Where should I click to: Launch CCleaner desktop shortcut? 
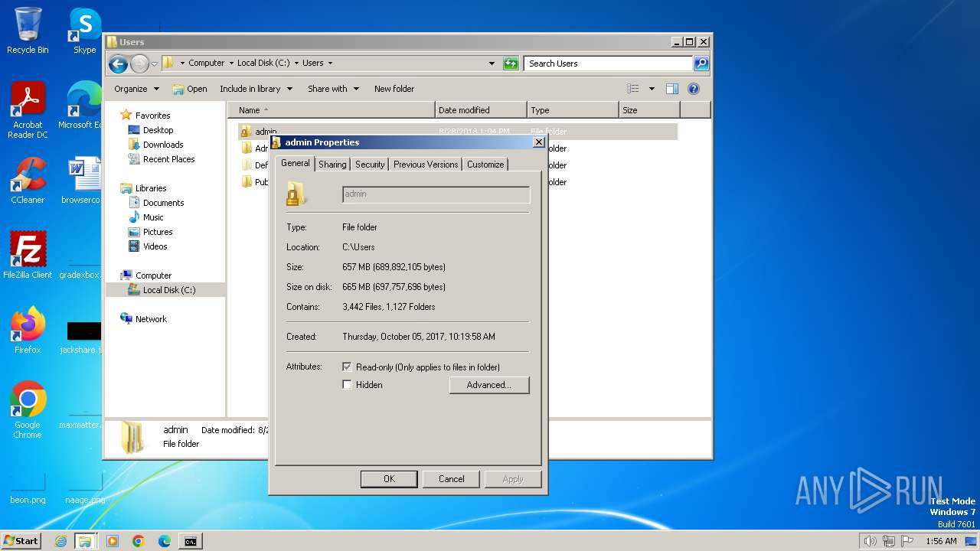(28, 181)
